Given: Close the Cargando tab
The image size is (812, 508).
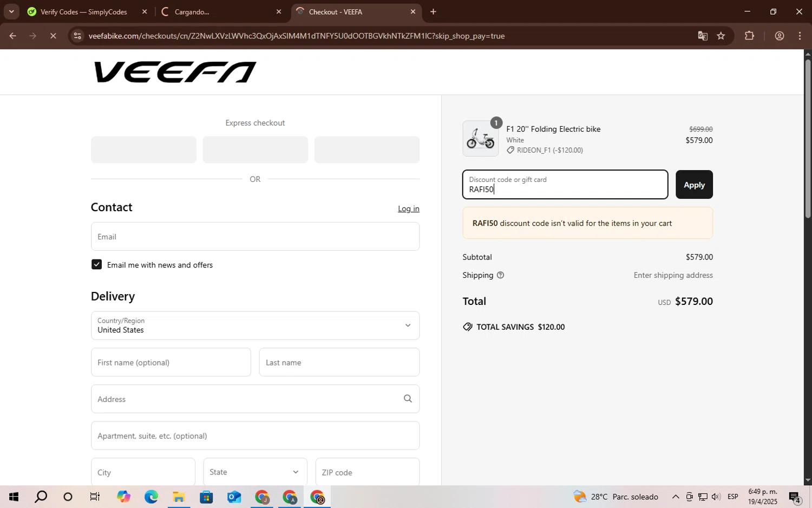Looking at the screenshot, I should coord(279,12).
